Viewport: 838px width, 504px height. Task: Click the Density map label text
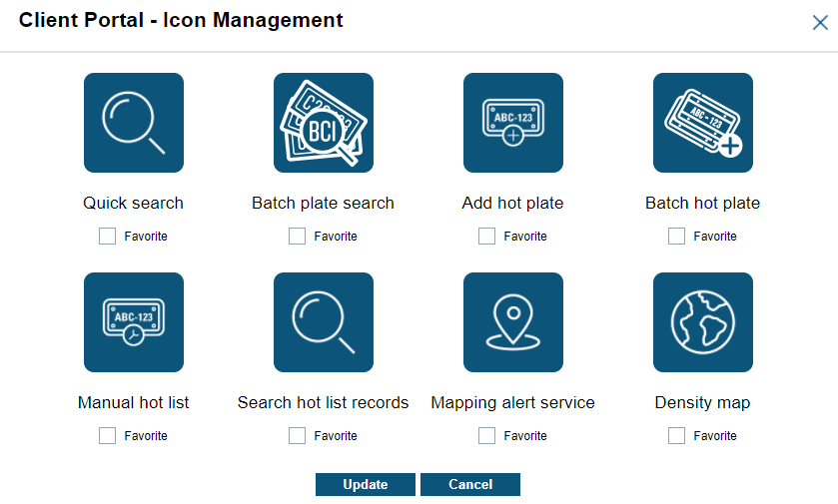pos(702,403)
